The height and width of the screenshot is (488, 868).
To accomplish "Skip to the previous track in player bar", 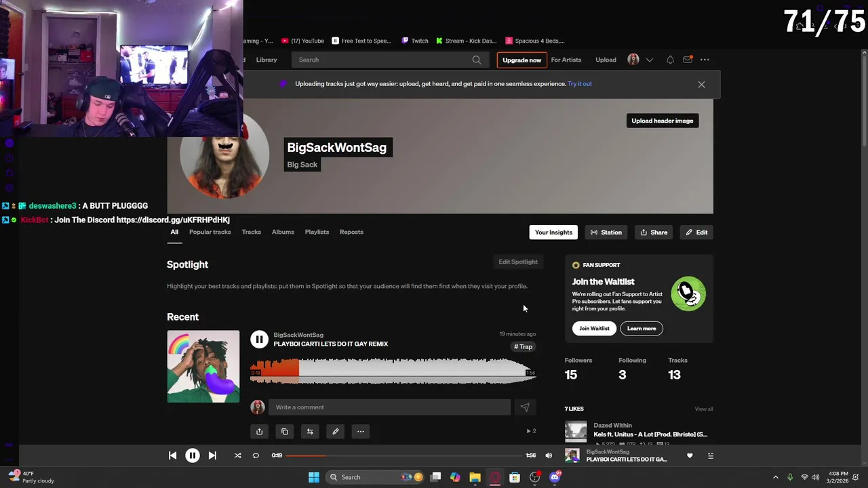I will point(172,455).
